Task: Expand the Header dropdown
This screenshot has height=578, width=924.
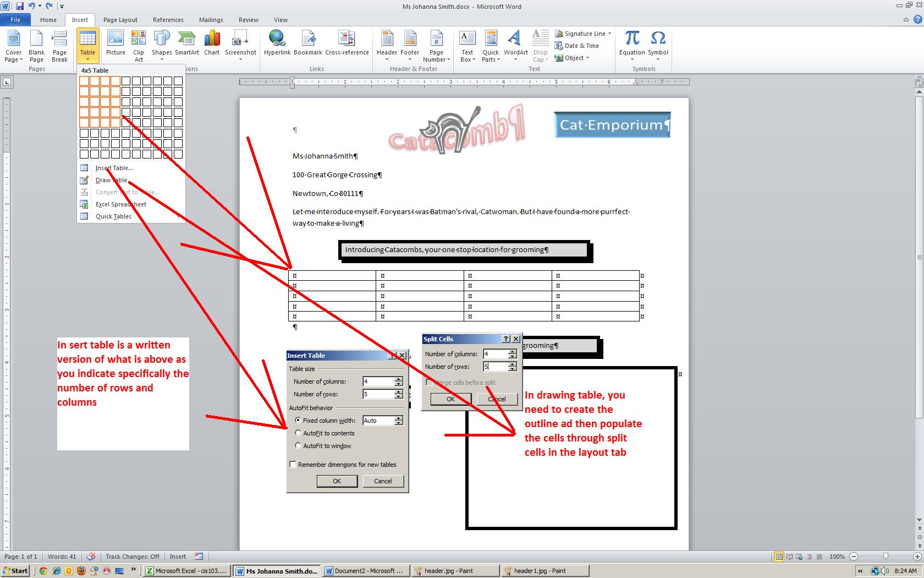Action: coord(387,46)
